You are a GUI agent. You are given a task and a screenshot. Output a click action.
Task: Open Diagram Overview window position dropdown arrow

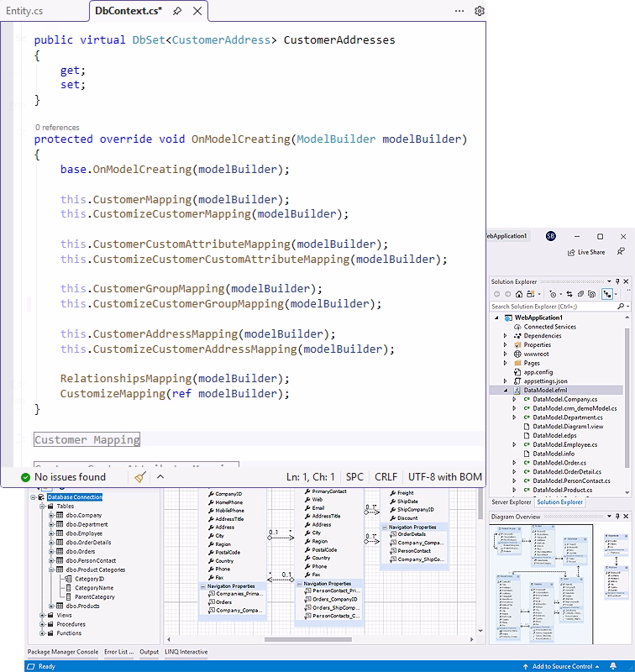(x=609, y=517)
